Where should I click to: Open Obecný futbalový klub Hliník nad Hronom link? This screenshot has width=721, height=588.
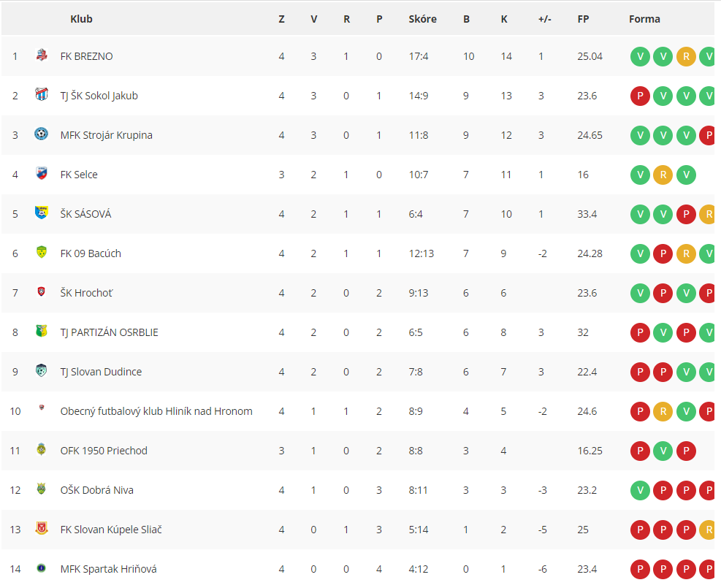pos(156,411)
